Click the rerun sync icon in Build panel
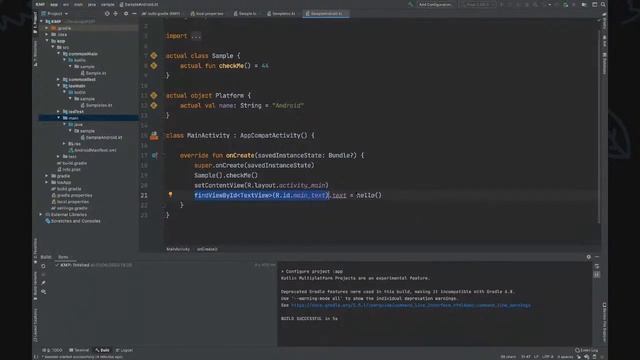This screenshot has height=360, width=640. pos(43,266)
